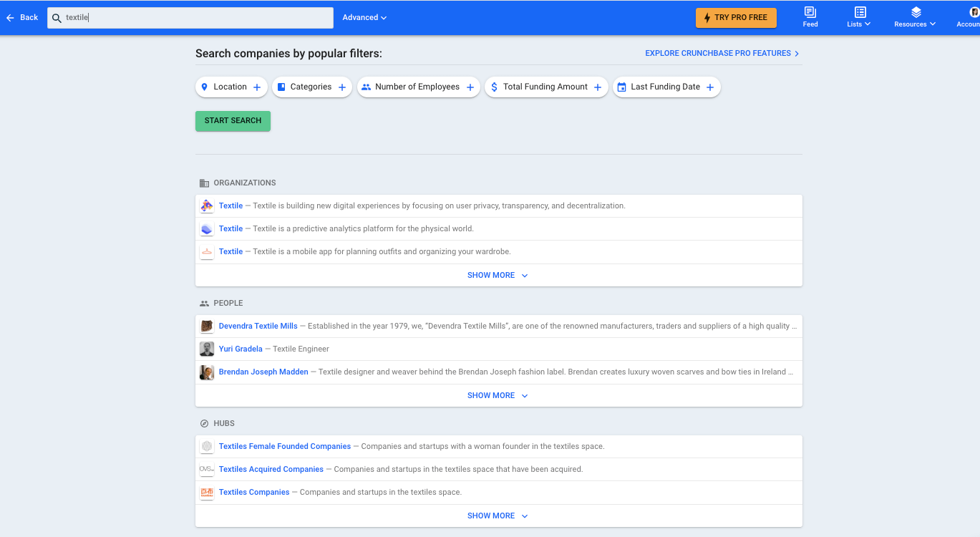Click Textiles Female Founded Companies hub logo
The image size is (980, 537).
click(x=207, y=446)
